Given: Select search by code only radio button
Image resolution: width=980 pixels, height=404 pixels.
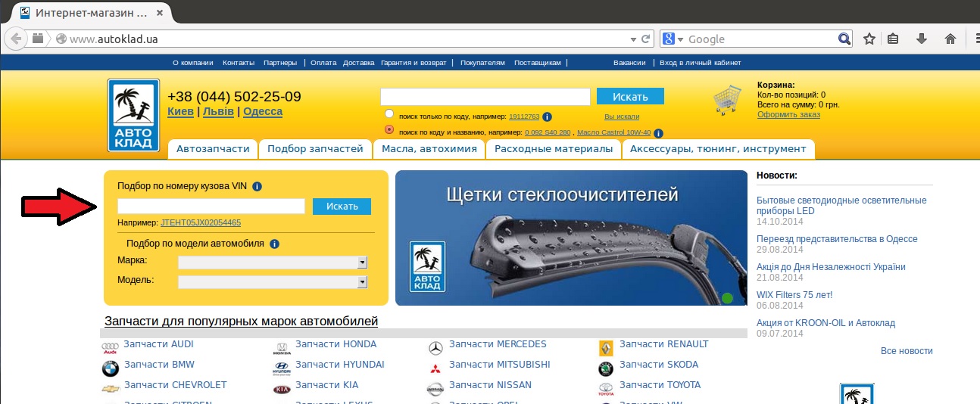Looking at the screenshot, I should (x=389, y=113).
